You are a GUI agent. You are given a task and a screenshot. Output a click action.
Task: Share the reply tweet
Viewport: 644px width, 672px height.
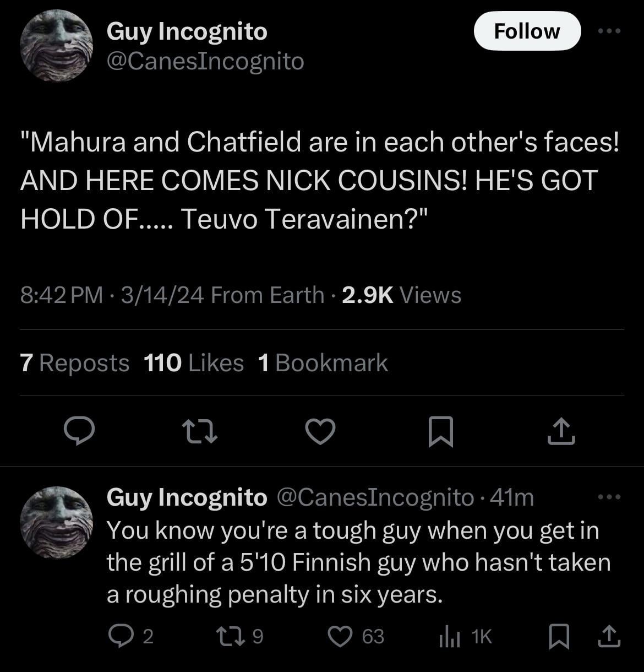tap(609, 636)
